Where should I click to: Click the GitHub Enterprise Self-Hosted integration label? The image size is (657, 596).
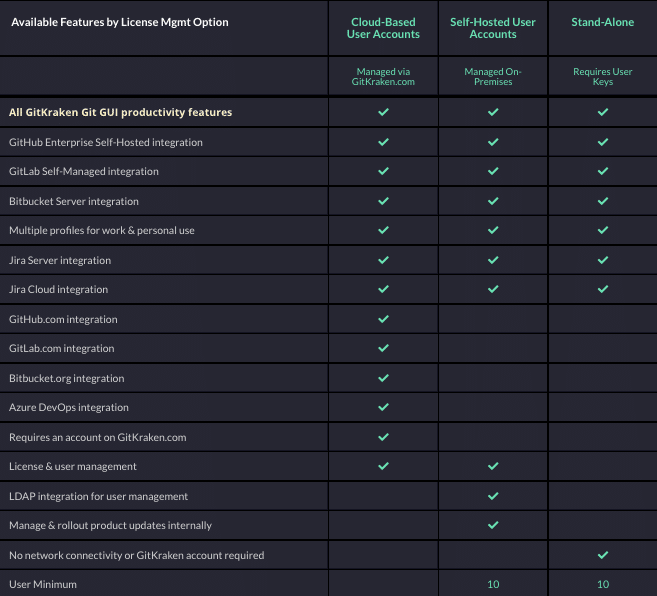coord(106,143)
